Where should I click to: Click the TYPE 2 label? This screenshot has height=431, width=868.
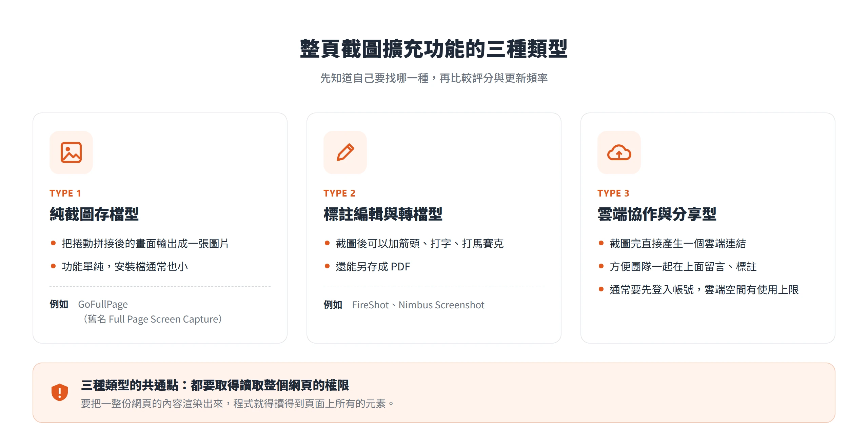(x=339, y=193)
